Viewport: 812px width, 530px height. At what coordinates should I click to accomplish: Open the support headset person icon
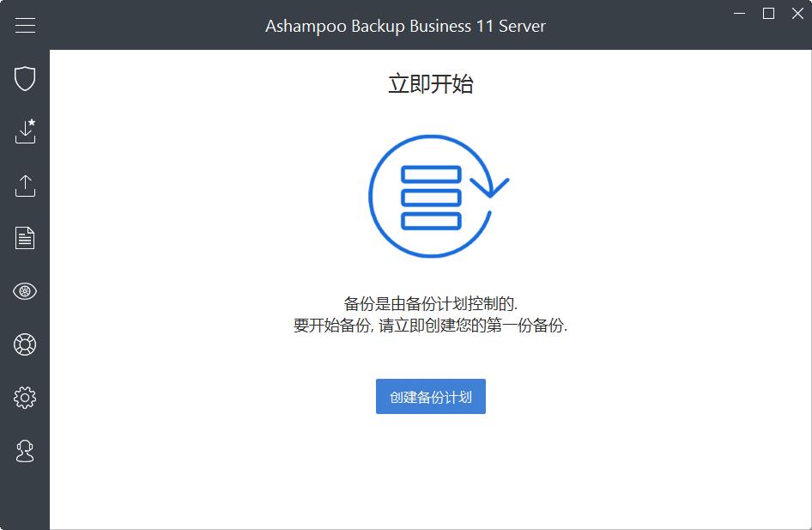coord(25,451)
